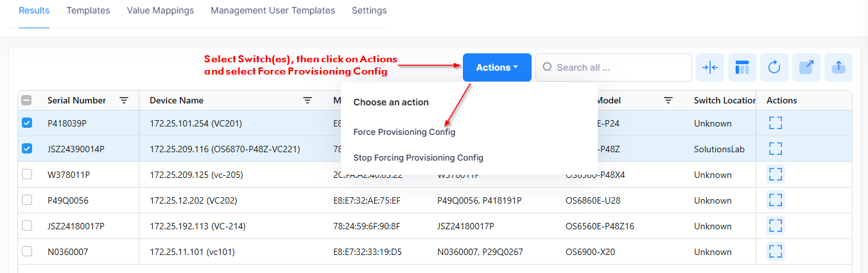Screen dimensions: 868x273
Task: Click the fit columns width icon
Action: point(709,67)
